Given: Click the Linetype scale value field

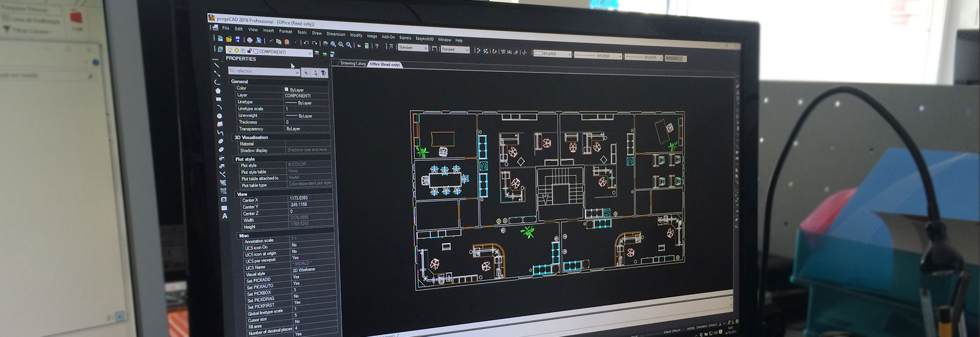Looking at the screenshot, I should point(306,109).
